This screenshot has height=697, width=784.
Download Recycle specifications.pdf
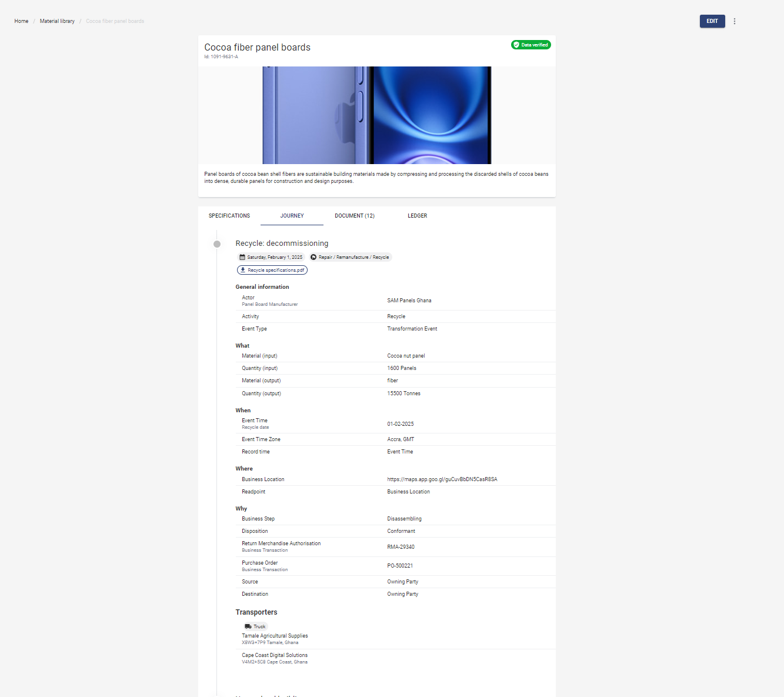pos(272,270)
